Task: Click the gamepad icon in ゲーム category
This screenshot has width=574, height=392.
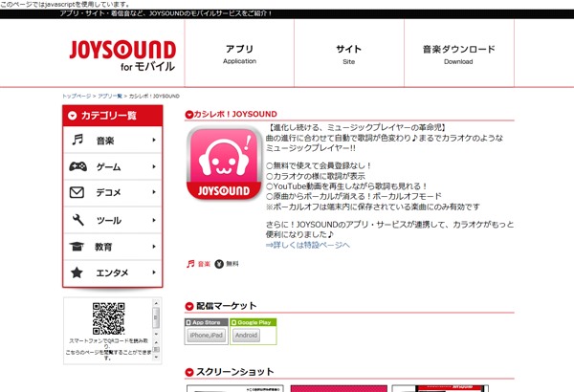Action: coord(78,166)
